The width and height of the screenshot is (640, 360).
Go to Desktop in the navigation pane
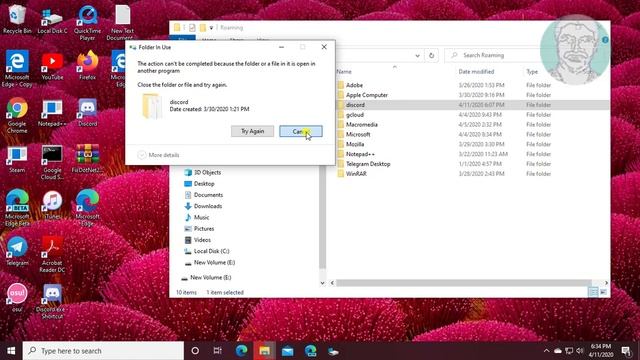[x=200, y=184]
